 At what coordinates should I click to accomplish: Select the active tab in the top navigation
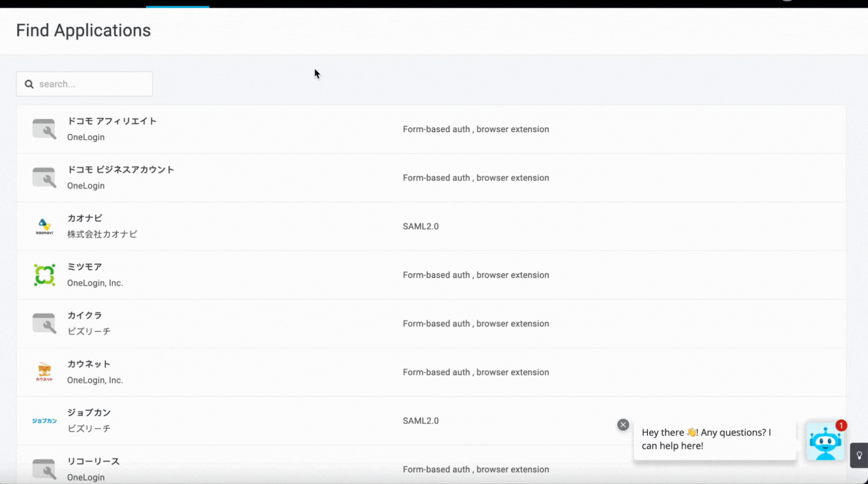177,3
